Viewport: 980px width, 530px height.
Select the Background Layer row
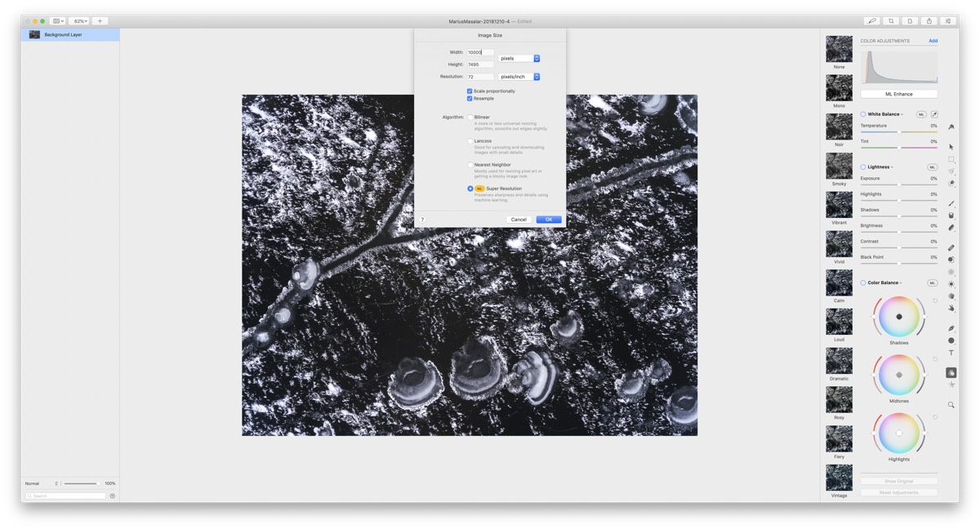point(70,35)
